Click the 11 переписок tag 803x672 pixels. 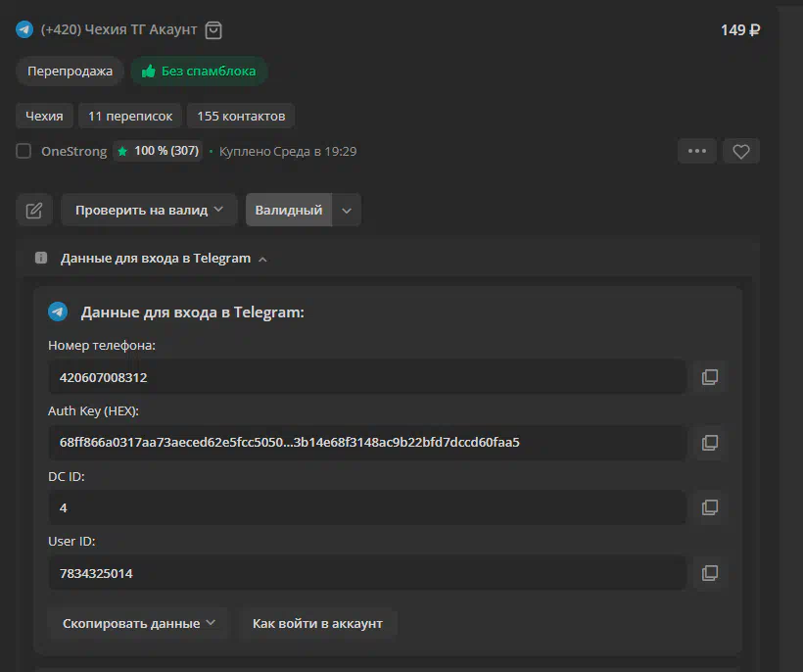(130, 117)
